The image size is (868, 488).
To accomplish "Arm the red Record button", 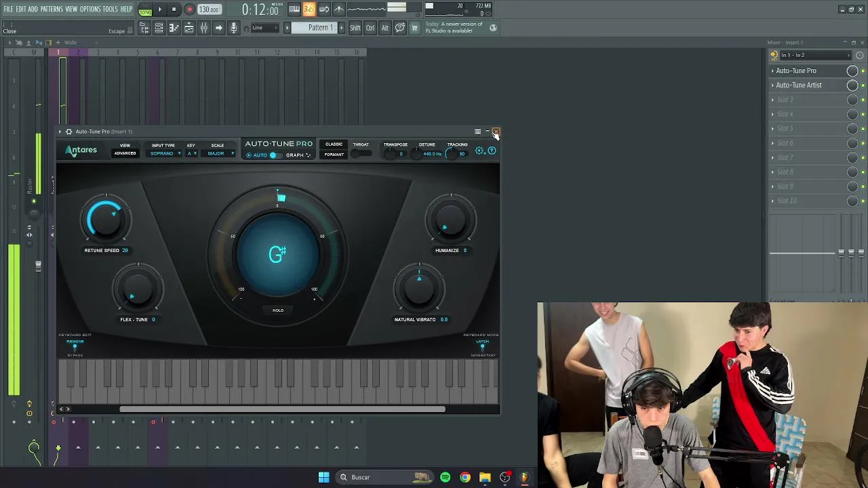I will [189, 9].
